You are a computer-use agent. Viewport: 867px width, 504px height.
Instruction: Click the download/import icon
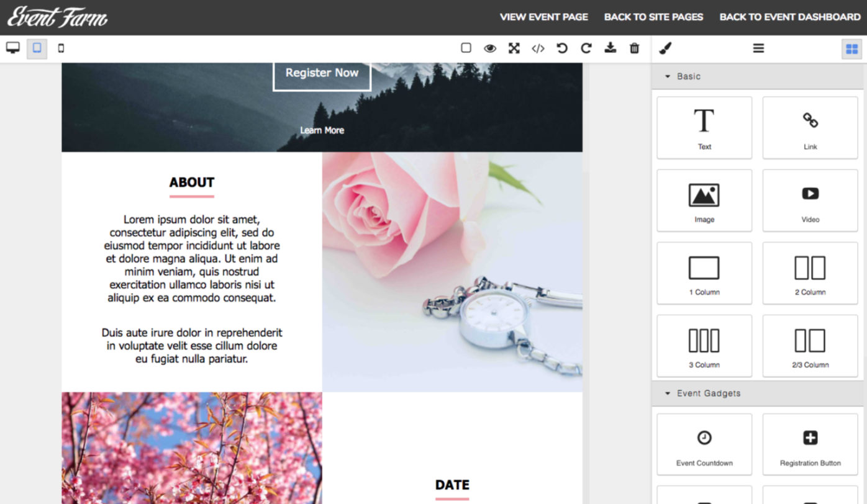611,48
